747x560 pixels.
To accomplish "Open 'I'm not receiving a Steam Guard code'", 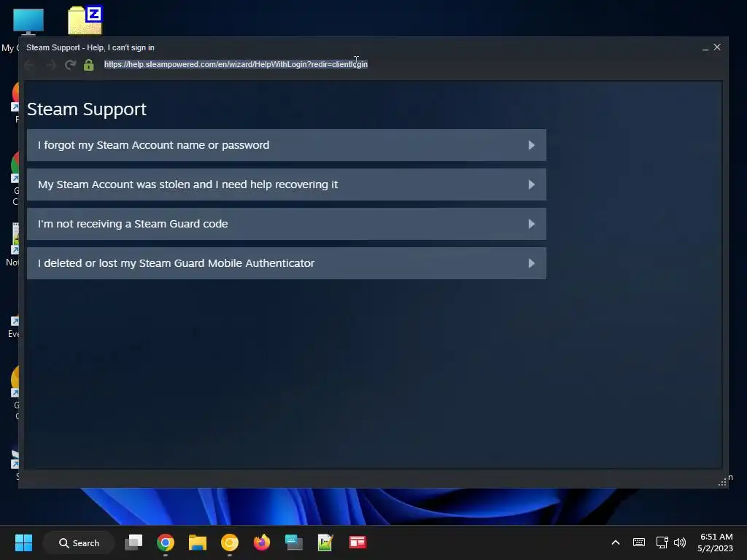I will click(x=286, y=224).
